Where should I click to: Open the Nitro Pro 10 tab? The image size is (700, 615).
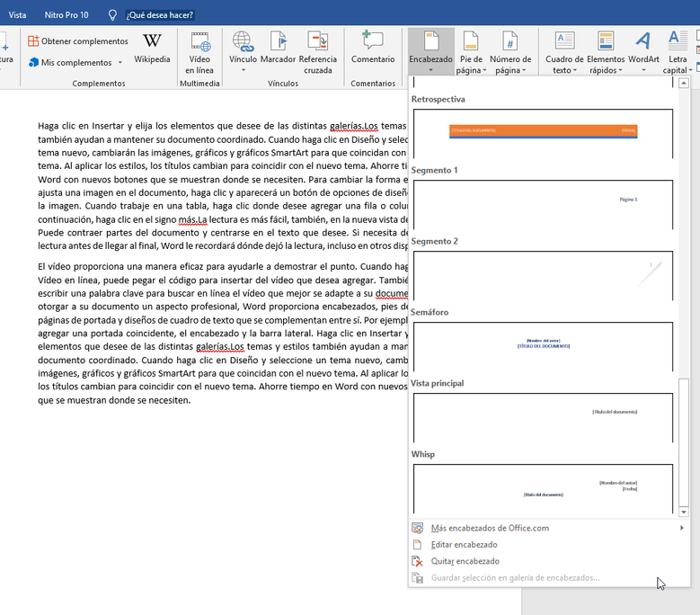point(67,14)
